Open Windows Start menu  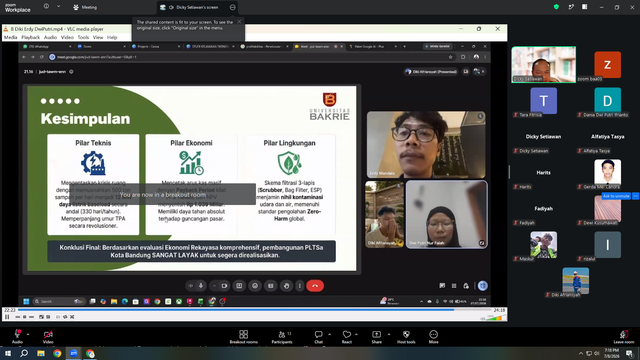[x=8, y=353]
